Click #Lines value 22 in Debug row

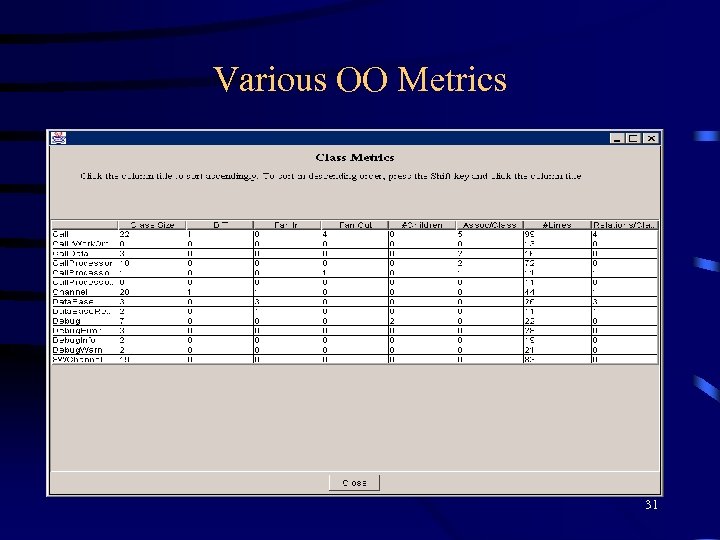(529, 321)
